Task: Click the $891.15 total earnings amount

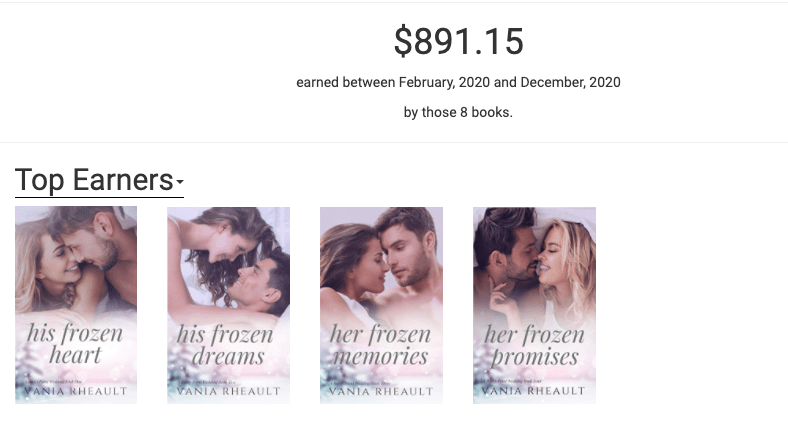Action: click(458, 41)
